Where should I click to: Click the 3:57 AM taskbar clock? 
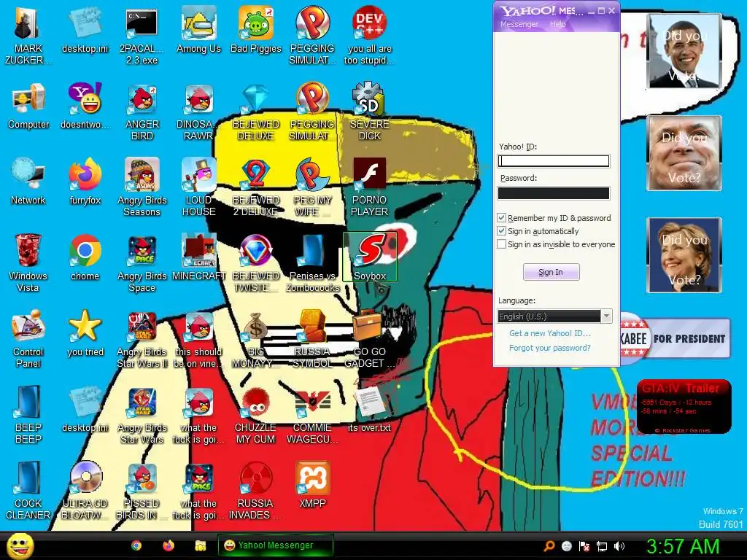click(682, 546)
